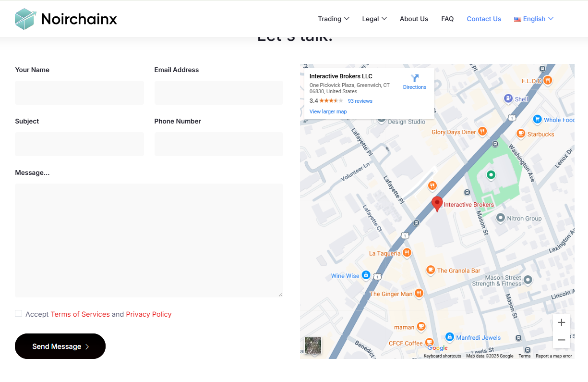Click the CFCF Coffee marker icon

(x=430, y=343)
